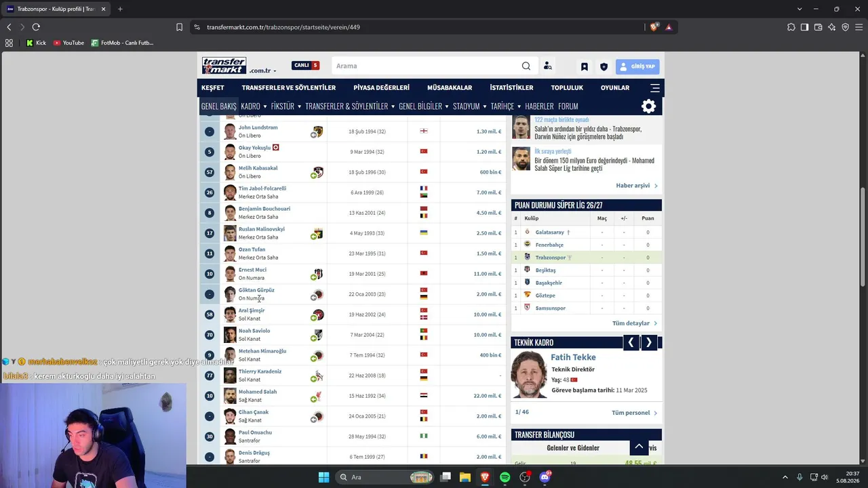Open the settings gear on club sub-navigation
868x488 pixels.
[x=649, y=106]
